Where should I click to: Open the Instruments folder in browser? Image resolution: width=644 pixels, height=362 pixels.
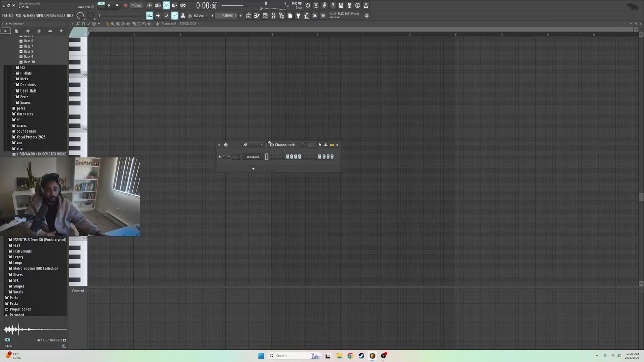point(22,251)
